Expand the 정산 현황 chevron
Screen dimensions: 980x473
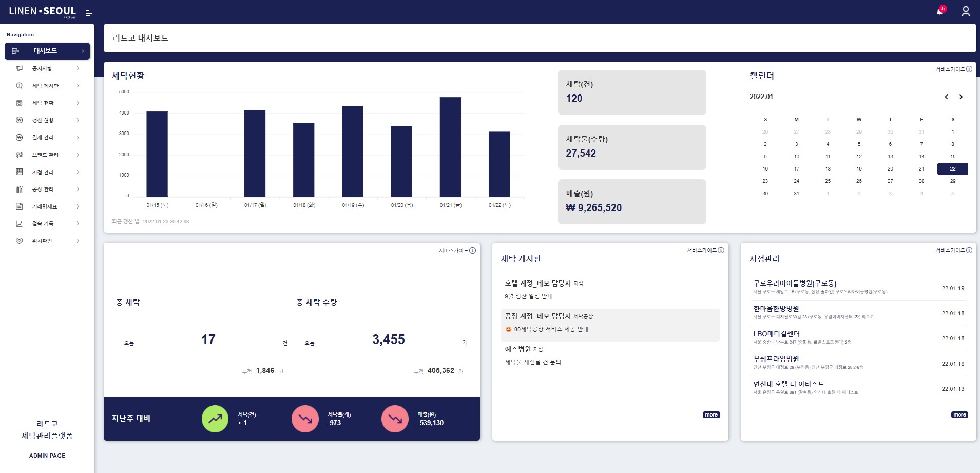tap(78, 120)
